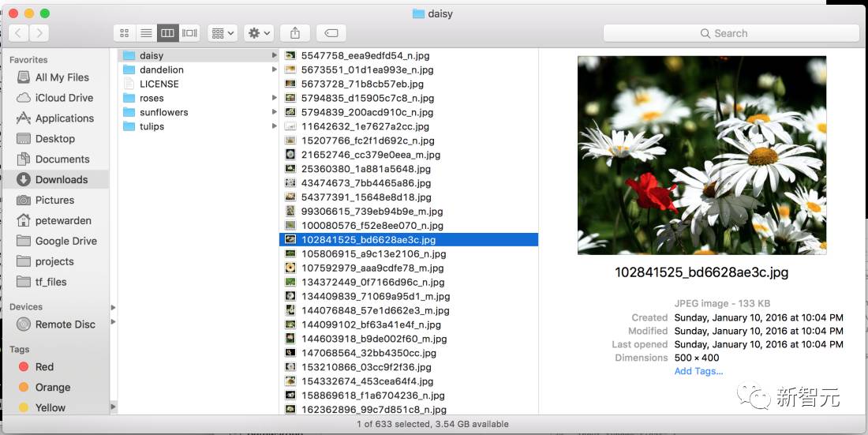
Task: Switch to column view
Action: pos(168,33)
